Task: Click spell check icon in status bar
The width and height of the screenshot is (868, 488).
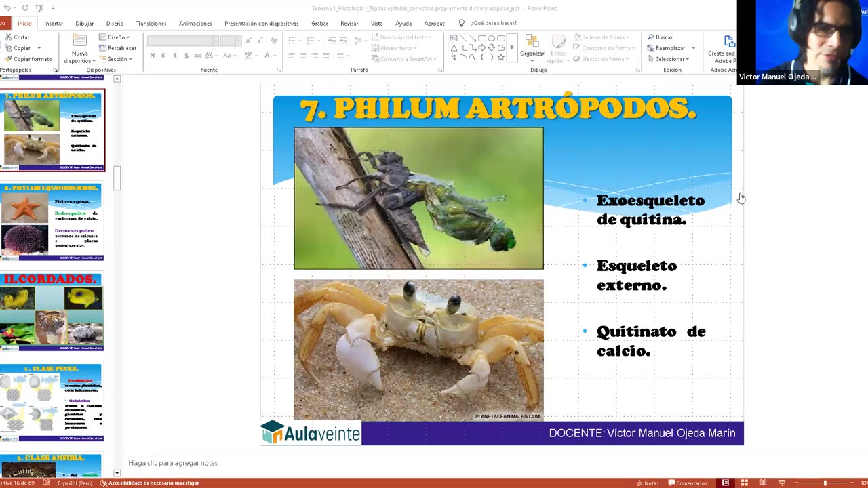Action: (x=46, y=483)
